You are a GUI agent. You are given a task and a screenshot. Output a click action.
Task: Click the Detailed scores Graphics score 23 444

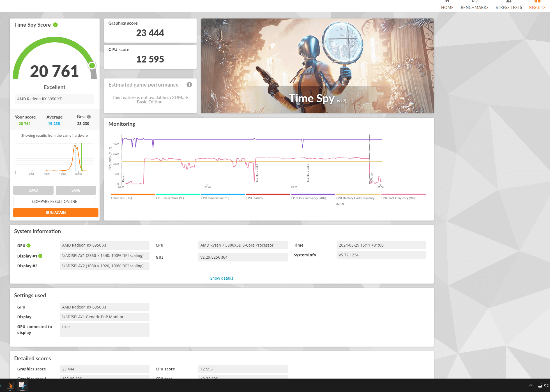tap(105, 369)
